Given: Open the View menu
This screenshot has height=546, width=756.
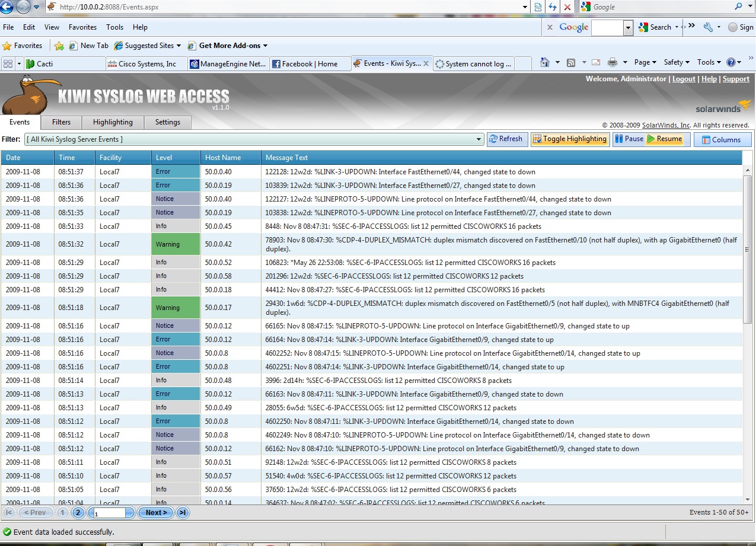Looking at the screenshot, I should tap(52, 27).
